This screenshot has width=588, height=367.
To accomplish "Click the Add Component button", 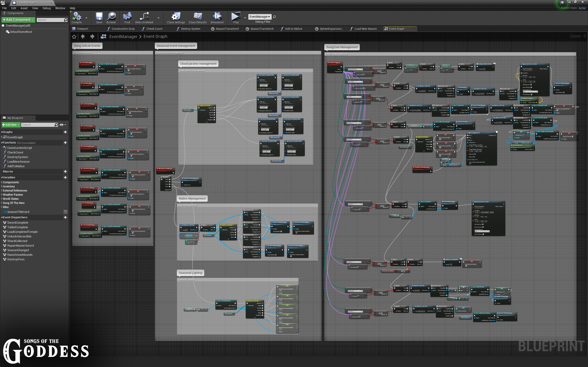I will pyautogui.click(x=18, y=20).
